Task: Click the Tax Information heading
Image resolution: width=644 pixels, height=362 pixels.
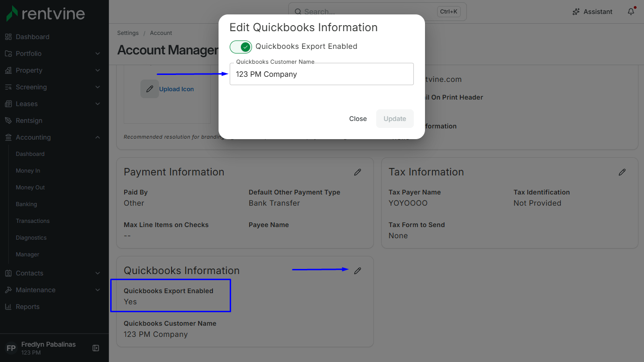Action: point(426,172)
